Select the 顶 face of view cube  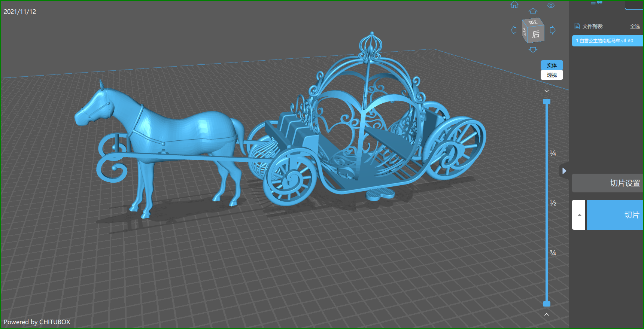[x=533, y=22]
